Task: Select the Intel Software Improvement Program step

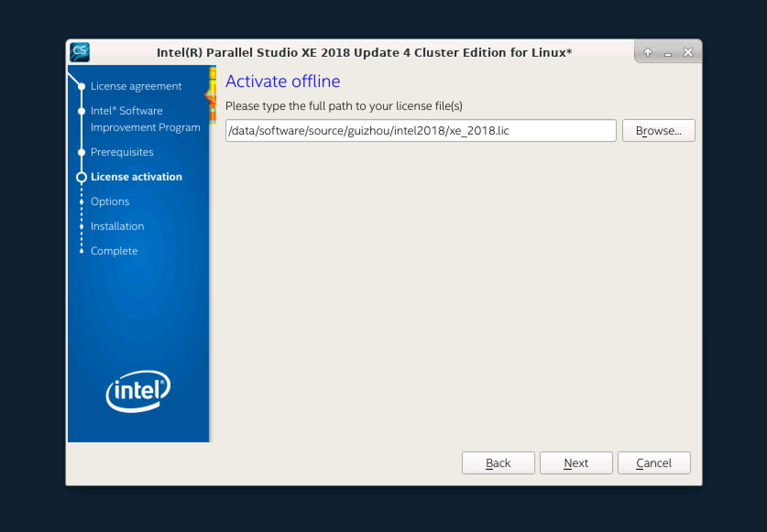Action: tap(145, 119)
